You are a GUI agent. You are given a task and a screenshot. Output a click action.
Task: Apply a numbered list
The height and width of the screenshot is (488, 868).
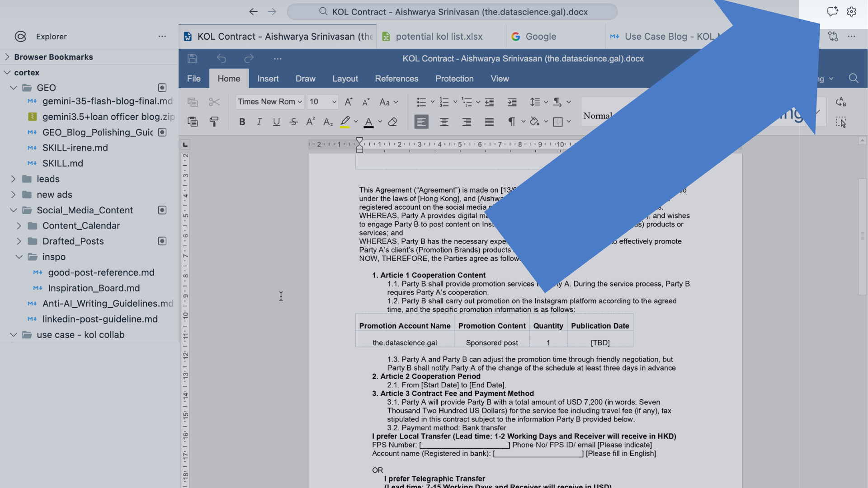[444, 102]
